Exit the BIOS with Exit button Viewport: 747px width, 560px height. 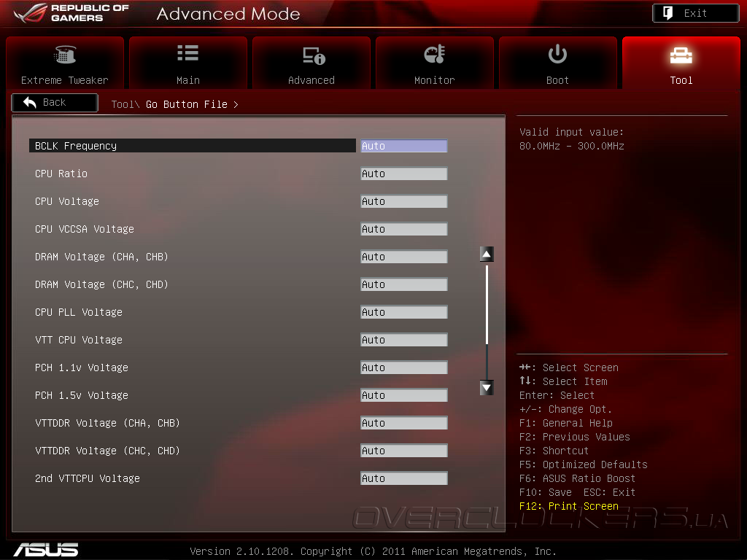tap(695, 13)
